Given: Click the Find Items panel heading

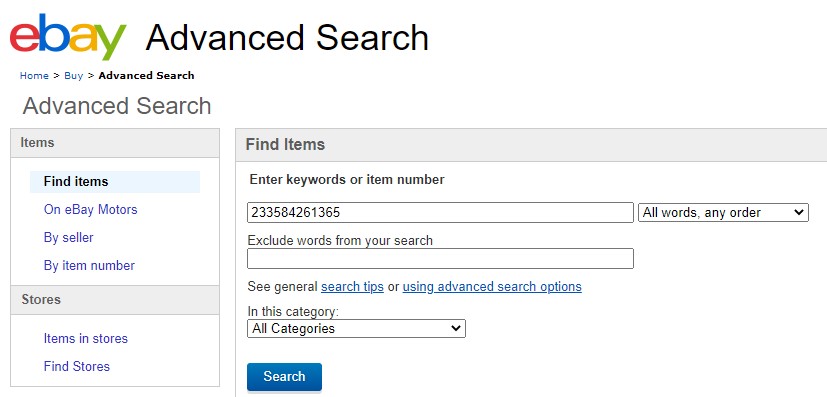Looking at the screenshot, I should [x=285, y=144].
